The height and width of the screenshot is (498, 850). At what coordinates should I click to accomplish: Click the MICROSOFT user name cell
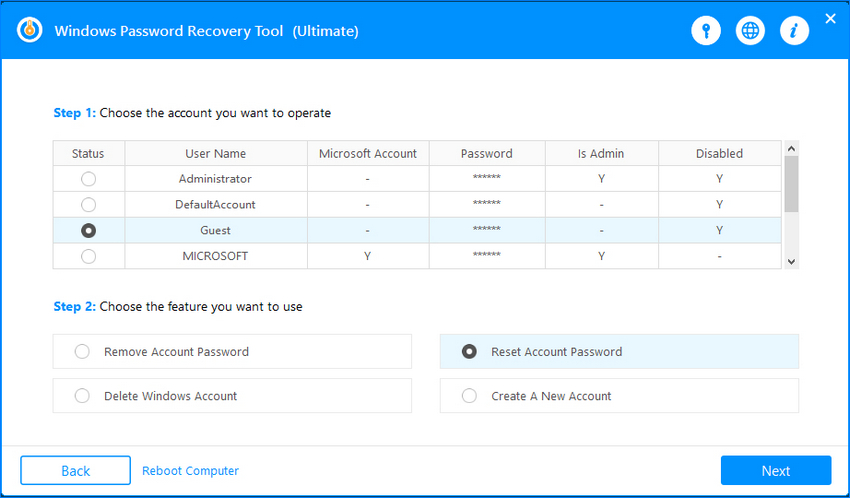216,256
